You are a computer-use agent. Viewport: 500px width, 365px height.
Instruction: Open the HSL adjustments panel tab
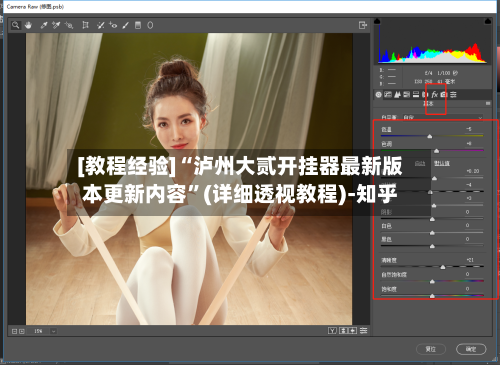point(407,95)
